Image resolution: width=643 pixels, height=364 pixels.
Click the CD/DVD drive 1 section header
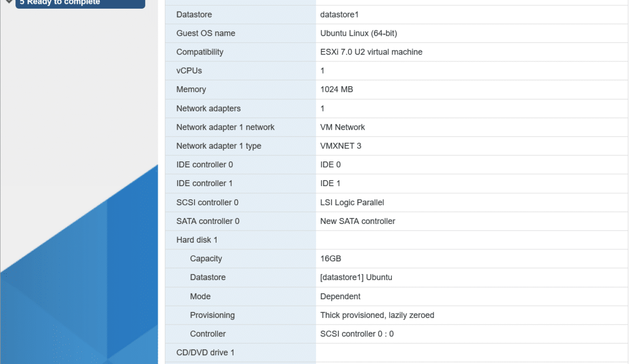(x=205, y=352)
